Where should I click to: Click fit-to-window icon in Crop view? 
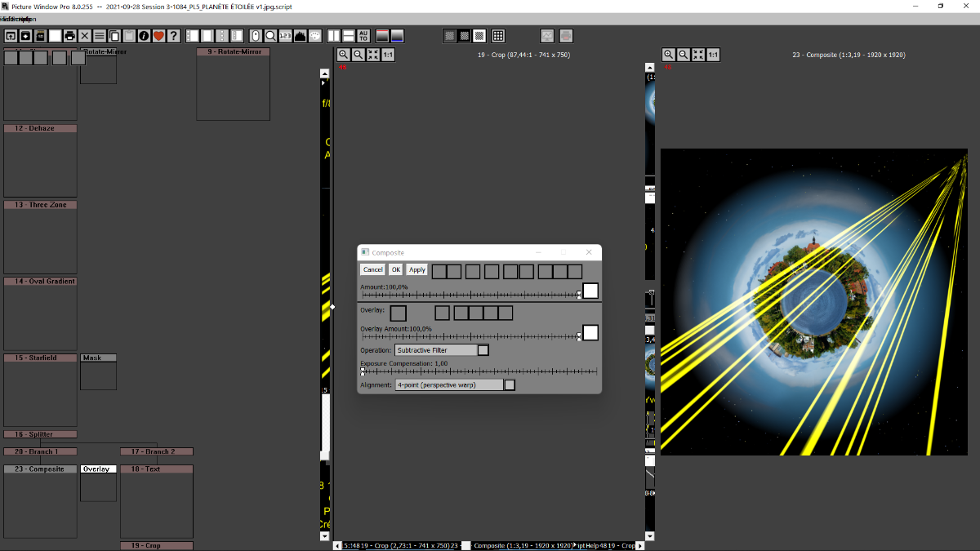pyautogui.click(x=373, y=55)
